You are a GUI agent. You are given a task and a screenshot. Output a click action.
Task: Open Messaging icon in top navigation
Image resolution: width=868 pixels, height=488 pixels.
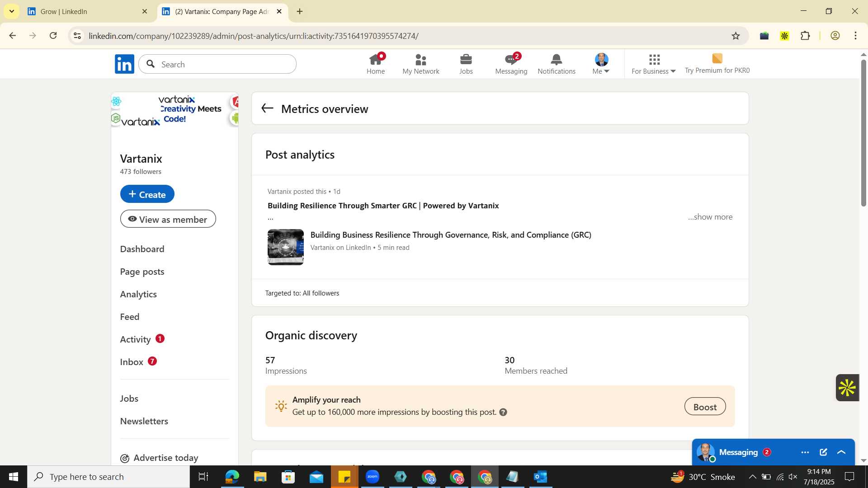coord(511,64)
